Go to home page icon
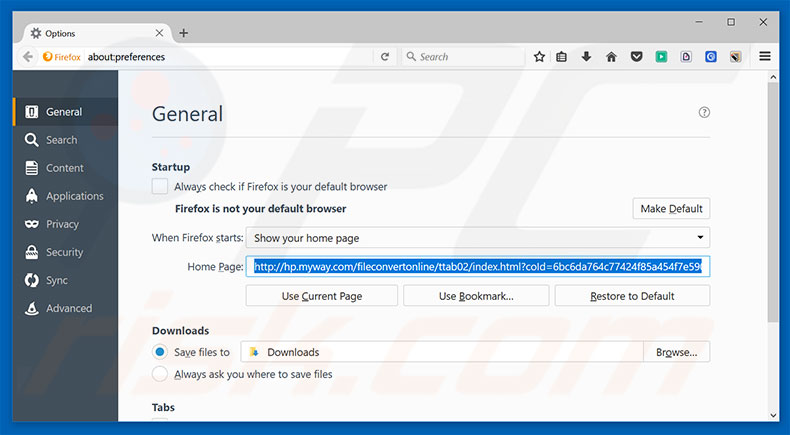 (x=611, y=57)
